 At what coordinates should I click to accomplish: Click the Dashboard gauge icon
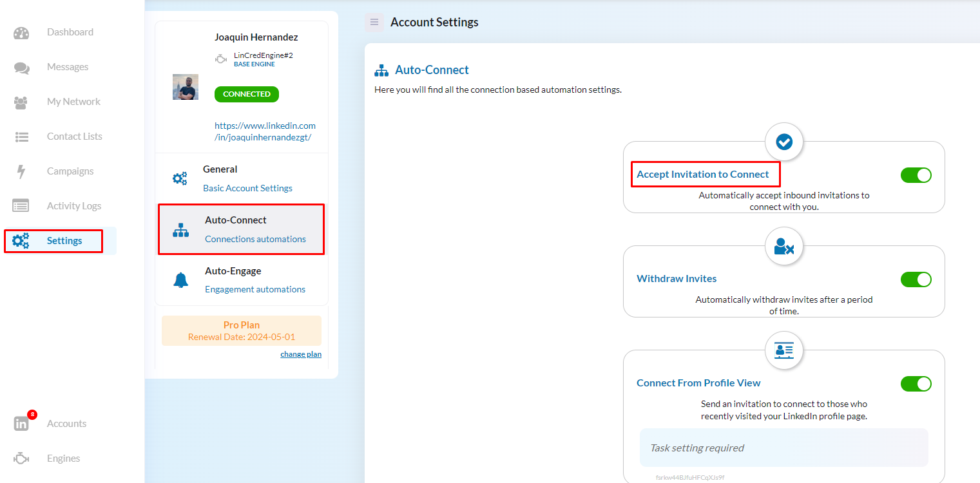(21, 33)
